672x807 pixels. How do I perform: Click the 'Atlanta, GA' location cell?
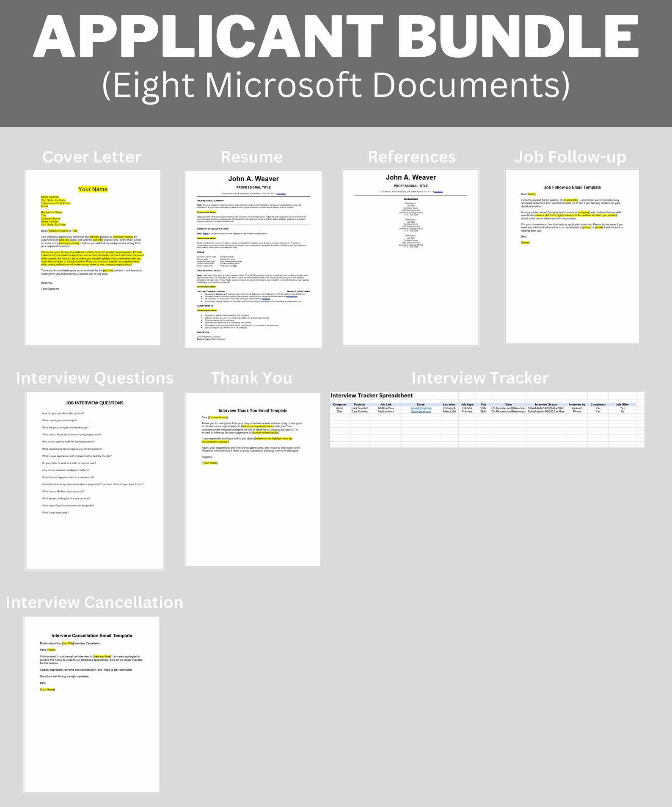[x=449, y=412]
